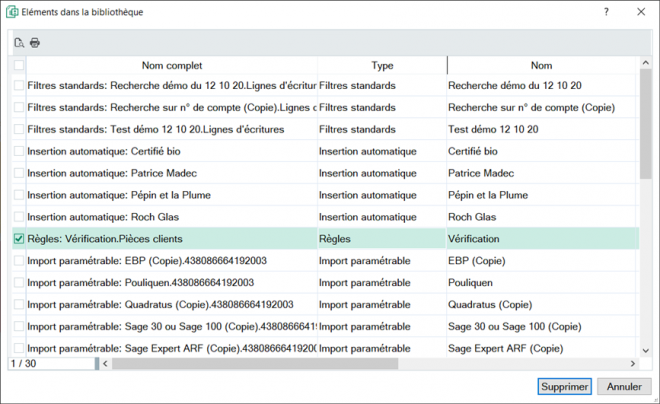Screen dimensions: 660x404
Task: Click the 'Roch Glas' name cell
Action: tap(543, 217)
